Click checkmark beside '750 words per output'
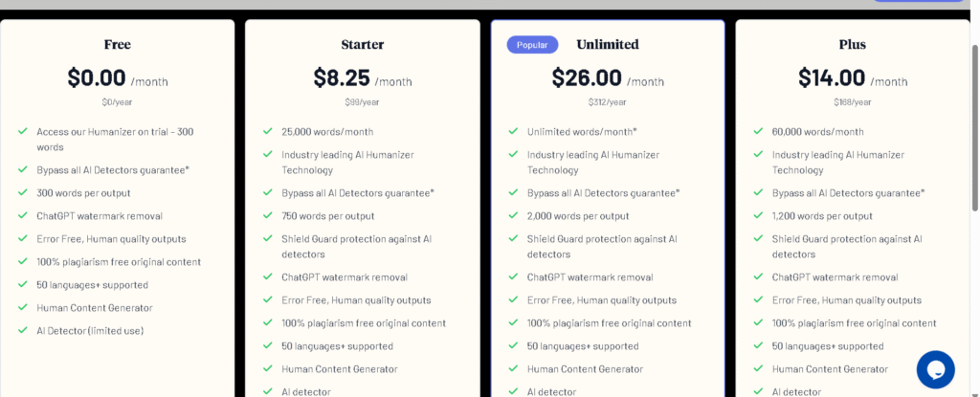Viewport: 980px width, 397px height. click(268, 216)
